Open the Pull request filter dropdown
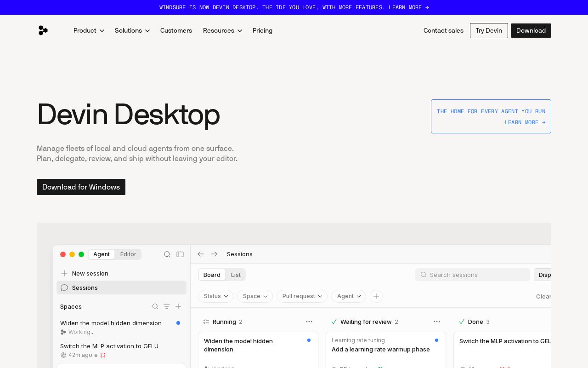The height and width of the screenshot is (368, 588). [x=302, y=296]
